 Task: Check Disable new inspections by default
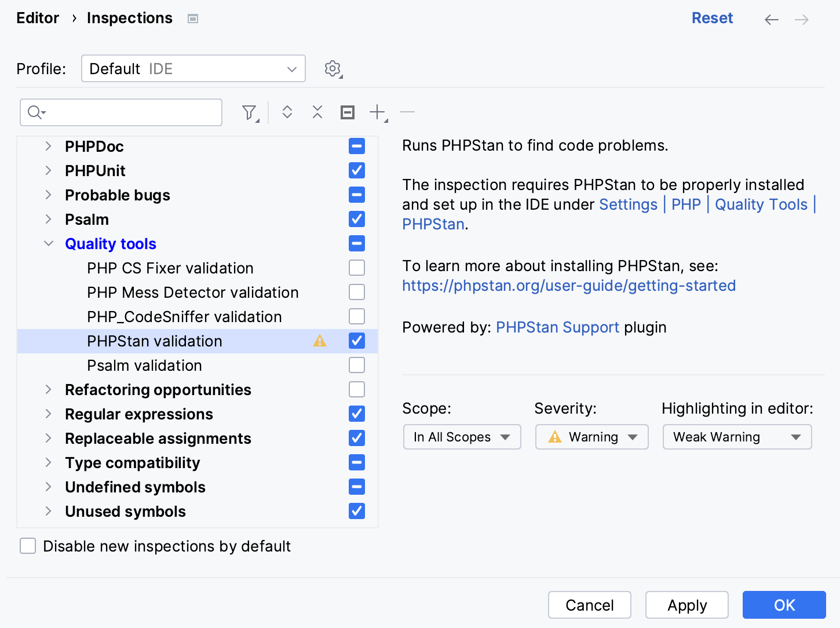(x=27, y=545)
